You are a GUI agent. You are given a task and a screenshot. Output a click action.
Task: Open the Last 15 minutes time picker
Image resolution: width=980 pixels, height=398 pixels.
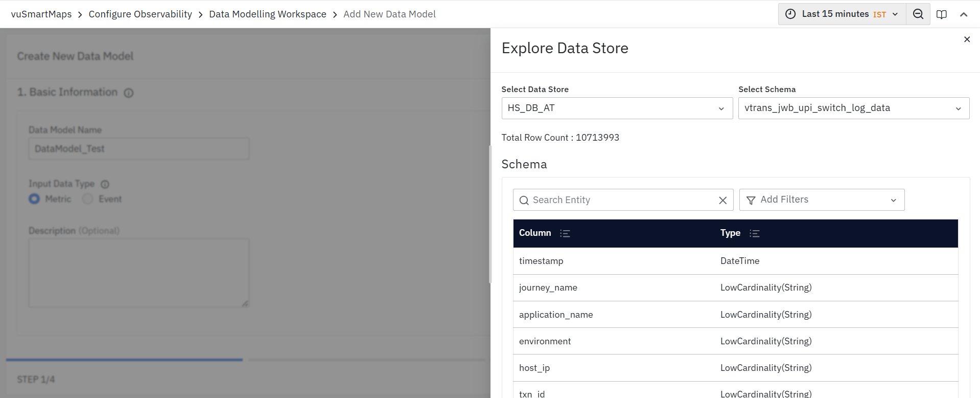point(842,14)
